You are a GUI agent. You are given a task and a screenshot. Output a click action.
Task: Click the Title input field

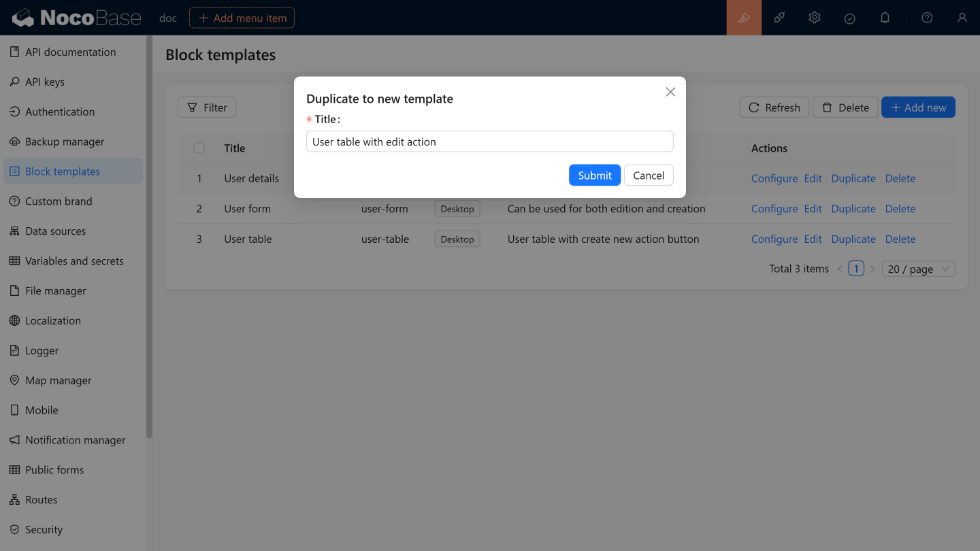tap(489, 141)
